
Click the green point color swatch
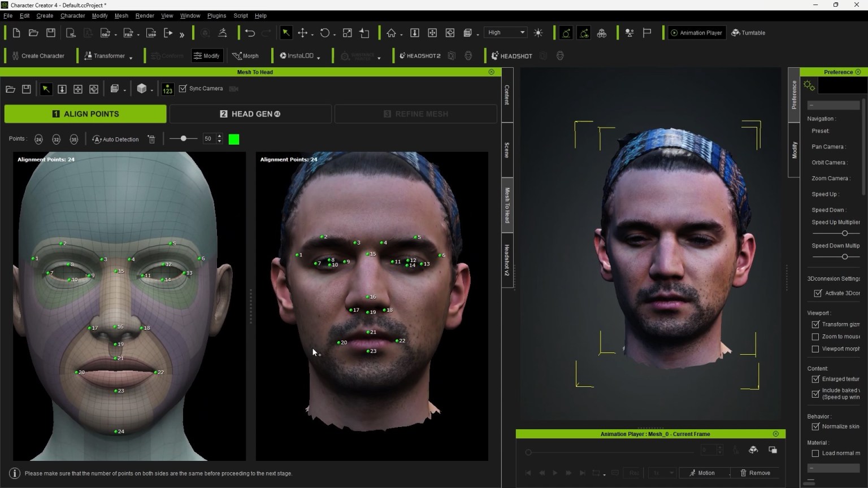[x=234, y=139]
